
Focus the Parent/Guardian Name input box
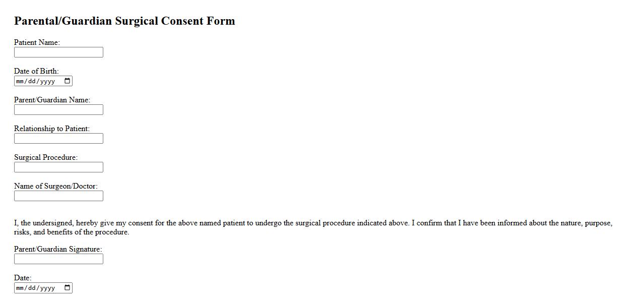58,110
